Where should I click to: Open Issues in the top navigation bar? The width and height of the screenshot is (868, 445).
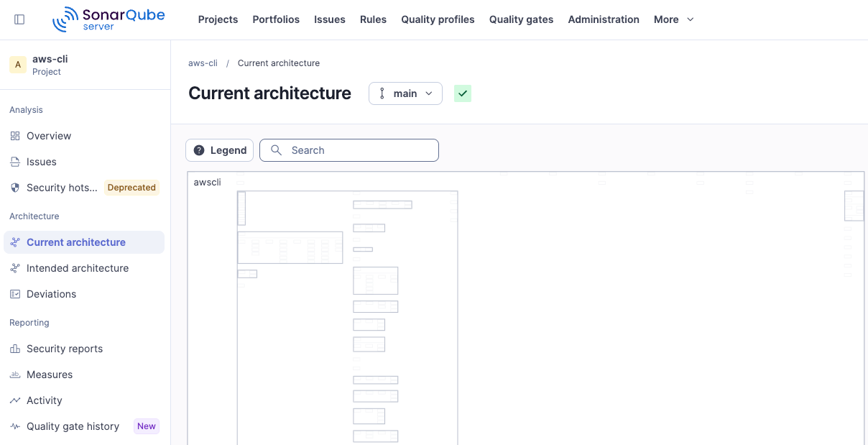(x=330, y=19)
